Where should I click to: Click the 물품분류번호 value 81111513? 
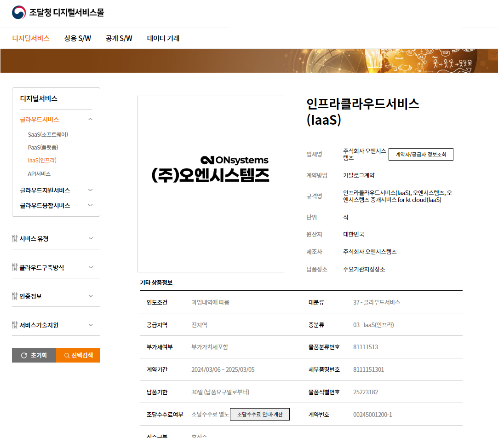(x=366, y=347)
